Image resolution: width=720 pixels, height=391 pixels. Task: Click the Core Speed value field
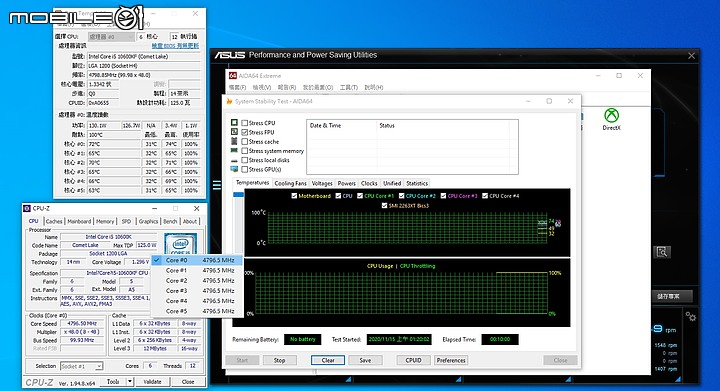pos(82,324)
